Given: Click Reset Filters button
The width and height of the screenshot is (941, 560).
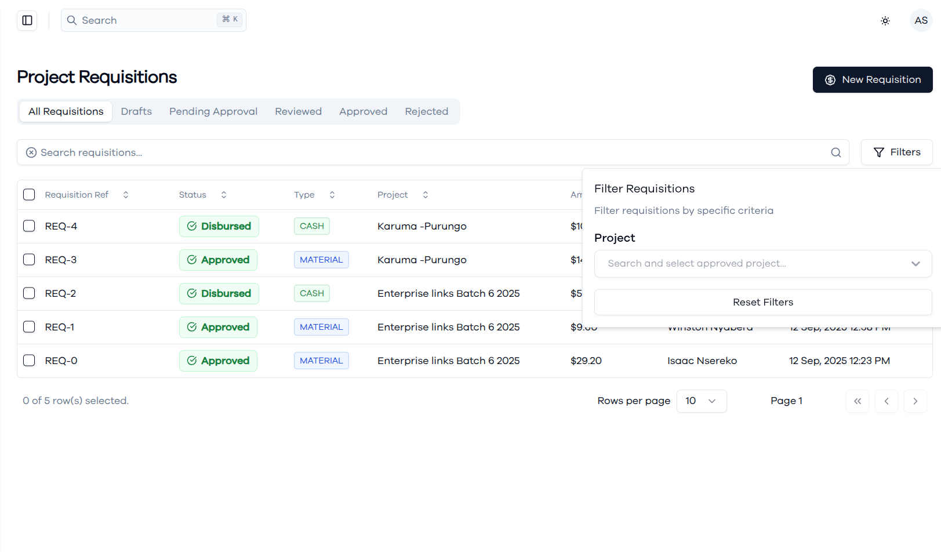Looking at the screenshot, I should coord(763,303).
